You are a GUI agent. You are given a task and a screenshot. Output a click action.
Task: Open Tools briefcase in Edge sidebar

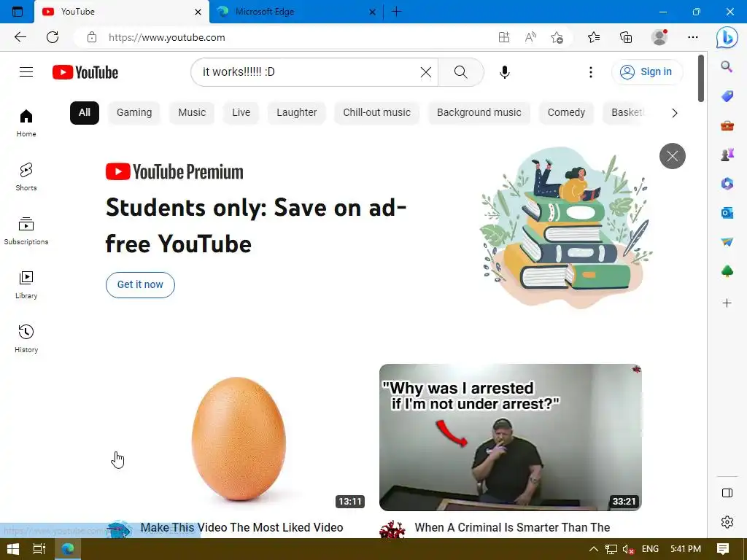[x=727, y=125]
